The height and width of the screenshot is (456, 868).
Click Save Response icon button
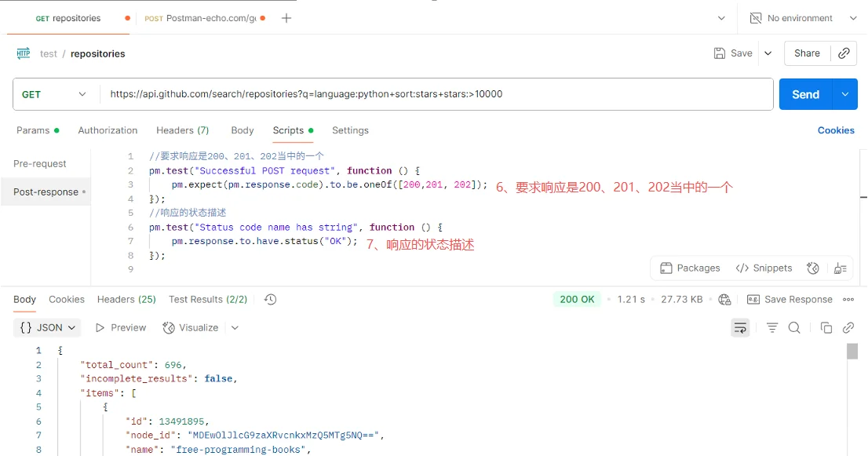[x=753, y=299]
